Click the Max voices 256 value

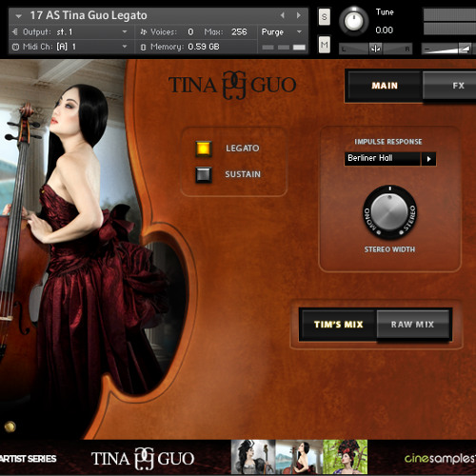point(239,31)
